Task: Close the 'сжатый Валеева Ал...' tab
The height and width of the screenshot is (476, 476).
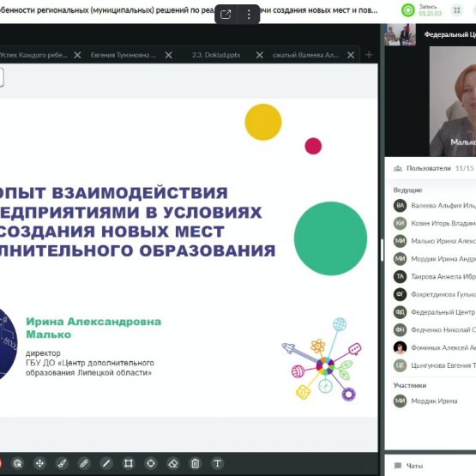Action: coord(351,55)
